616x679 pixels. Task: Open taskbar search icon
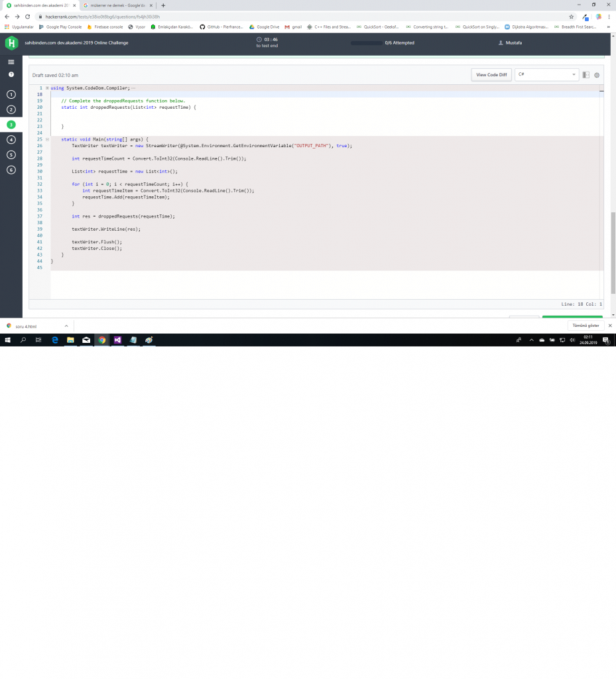point(23,340)
